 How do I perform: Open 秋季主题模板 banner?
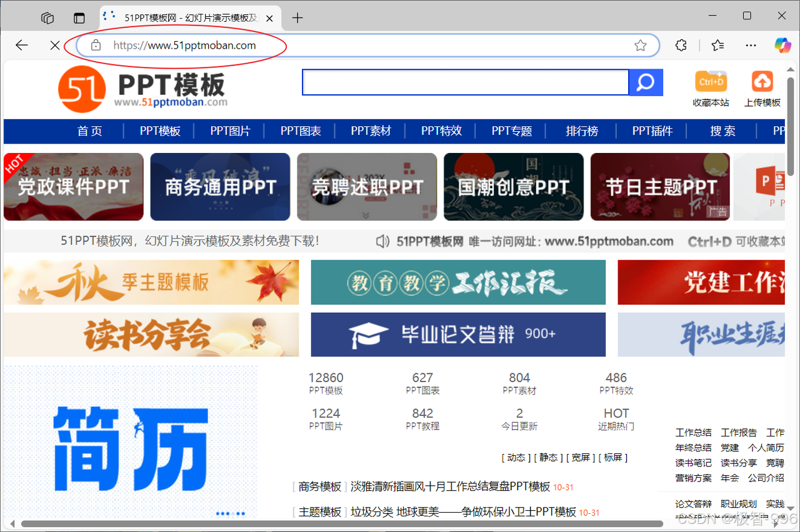click(151, 282)
